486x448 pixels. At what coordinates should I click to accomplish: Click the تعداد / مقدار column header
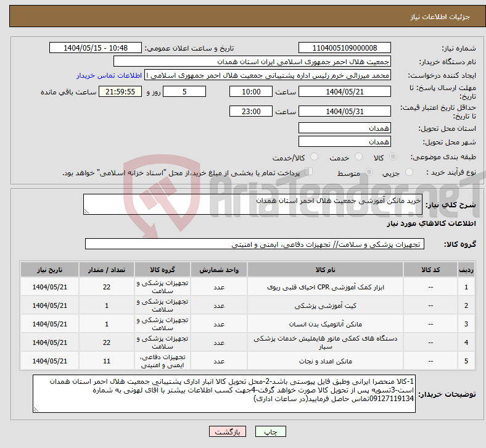[x=107, y=270]
